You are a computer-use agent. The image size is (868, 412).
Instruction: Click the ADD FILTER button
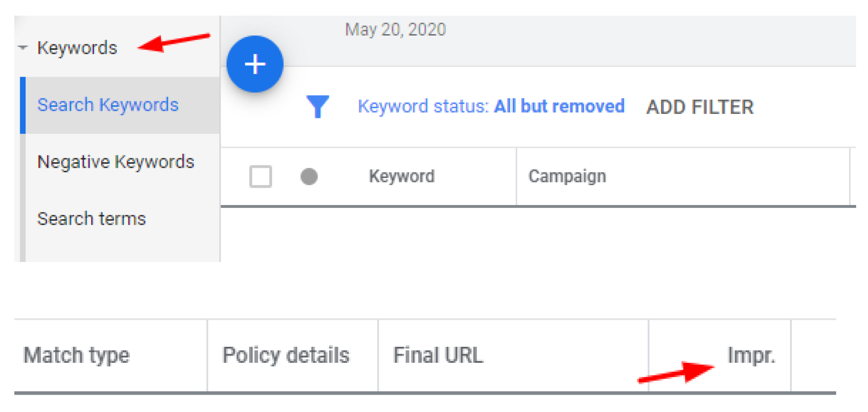pyautogui.click(x=700, y=107)
